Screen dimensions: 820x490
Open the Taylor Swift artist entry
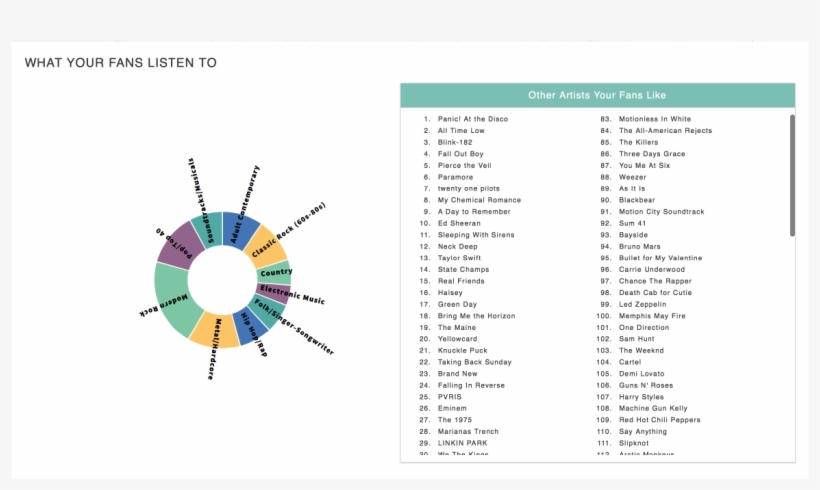[x=459, y=257]
